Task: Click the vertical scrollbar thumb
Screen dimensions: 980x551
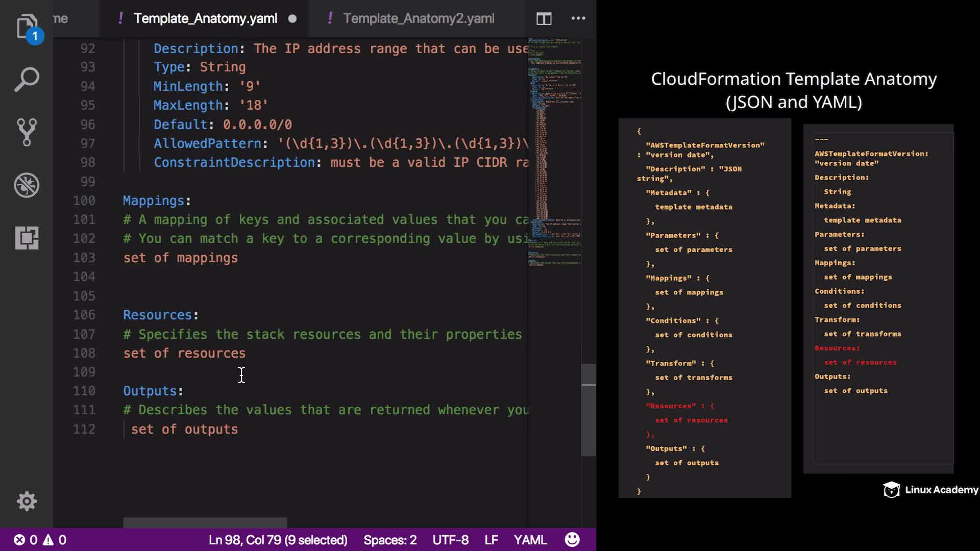Action: pos(589,410)
